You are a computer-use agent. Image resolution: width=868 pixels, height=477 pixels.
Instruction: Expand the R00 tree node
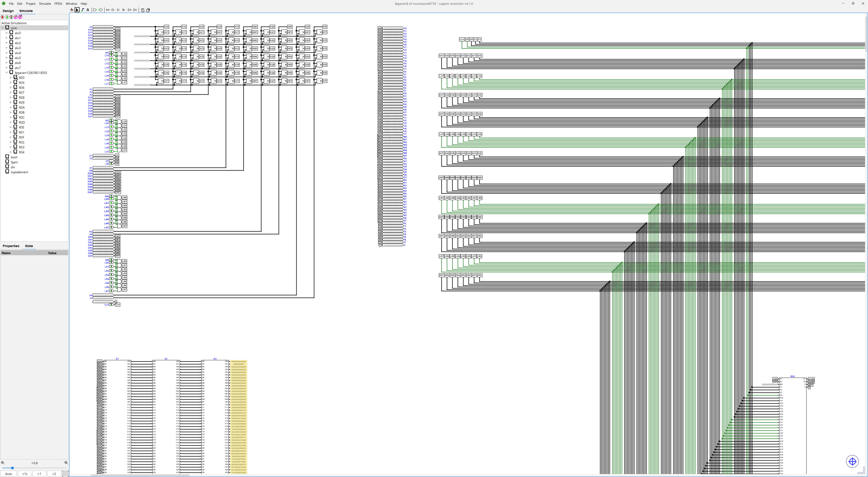tap(11, 78)
